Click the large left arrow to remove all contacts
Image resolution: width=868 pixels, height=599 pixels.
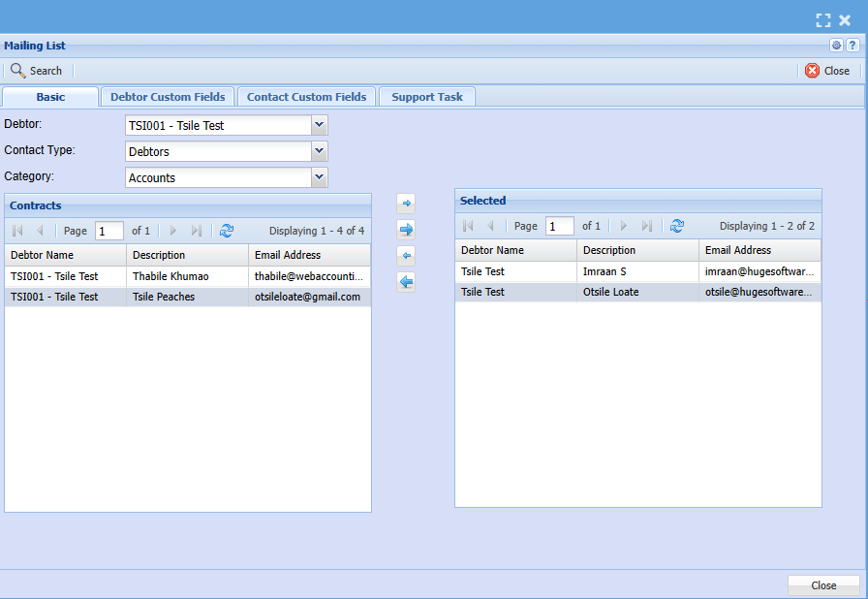click(x=407, y=282)
